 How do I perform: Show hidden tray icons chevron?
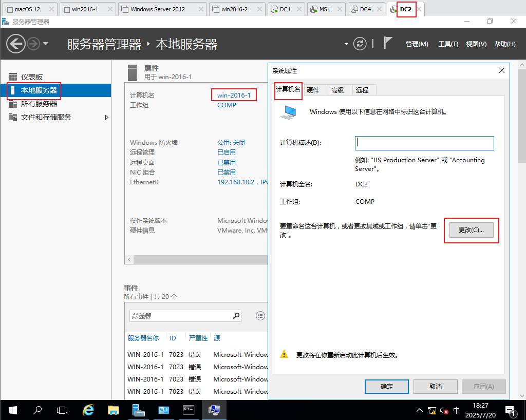419,410
